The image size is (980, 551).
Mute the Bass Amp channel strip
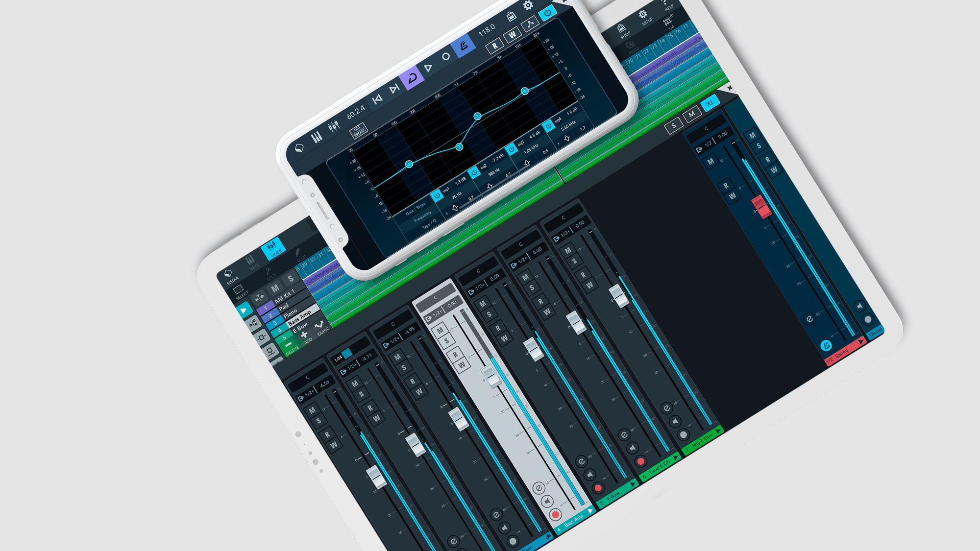tap(440, 330)
